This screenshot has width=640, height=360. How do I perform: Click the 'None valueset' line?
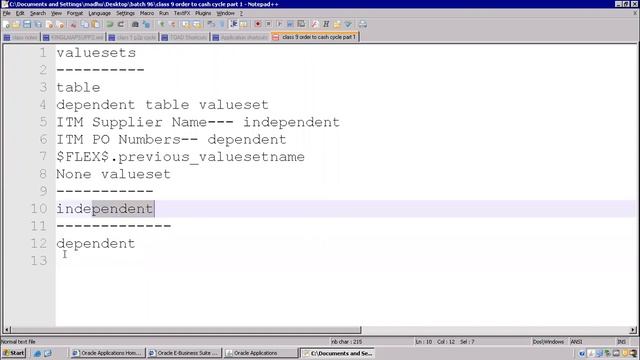point(113,174)
